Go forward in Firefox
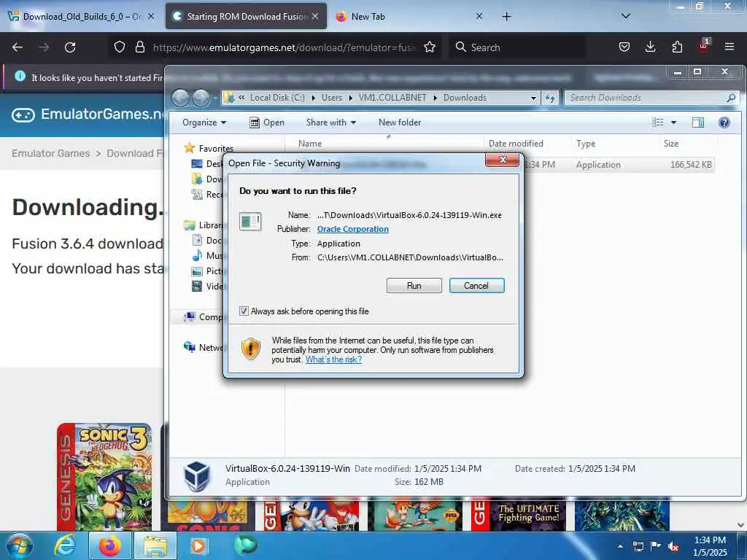This screenshot has height=560, width=747. 43,47
